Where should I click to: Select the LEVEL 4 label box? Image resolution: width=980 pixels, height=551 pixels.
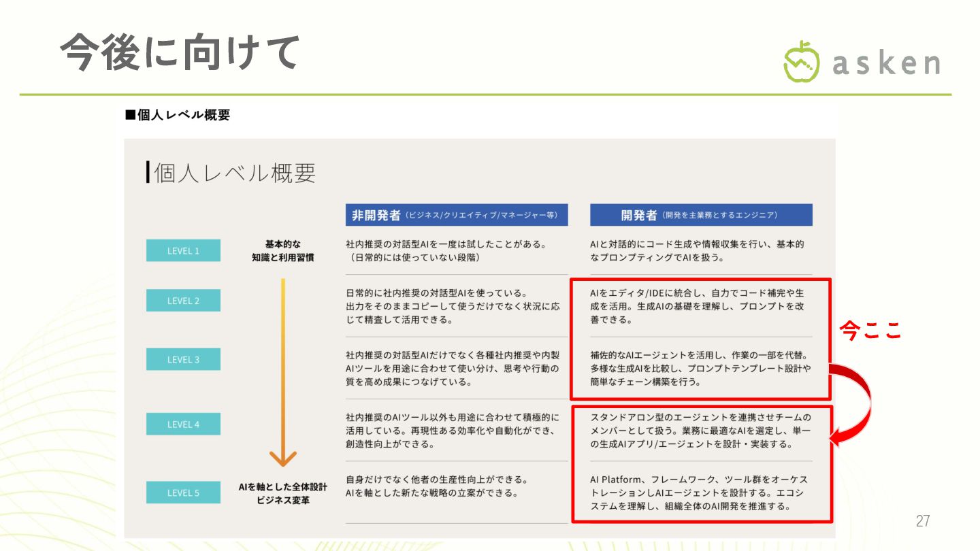(x=183, y=424)
